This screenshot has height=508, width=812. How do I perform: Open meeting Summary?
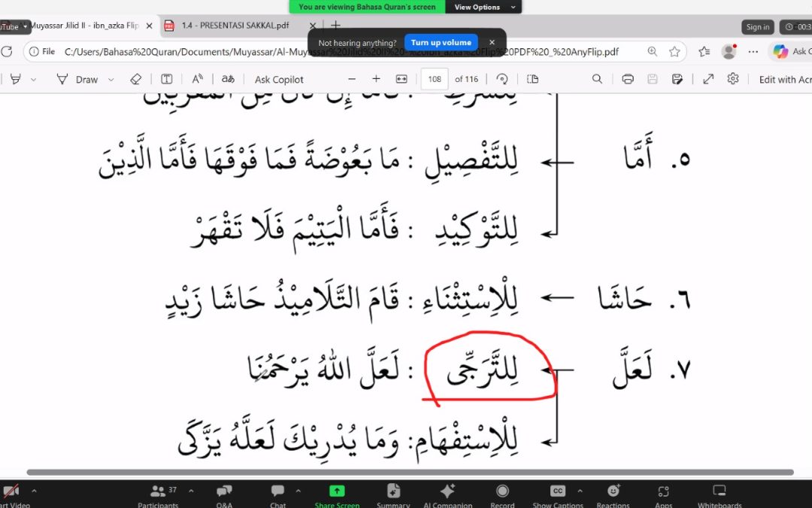(x=393, y=495)
